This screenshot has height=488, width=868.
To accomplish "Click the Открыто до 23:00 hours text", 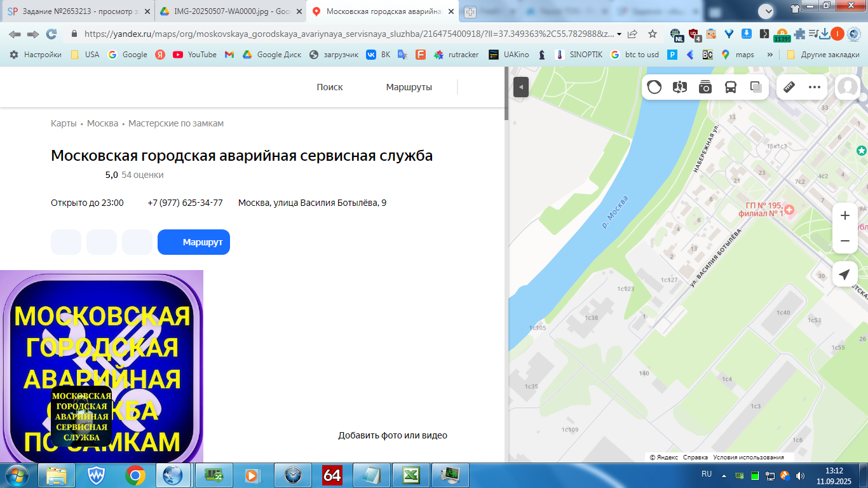I will [x=87, y=203].
